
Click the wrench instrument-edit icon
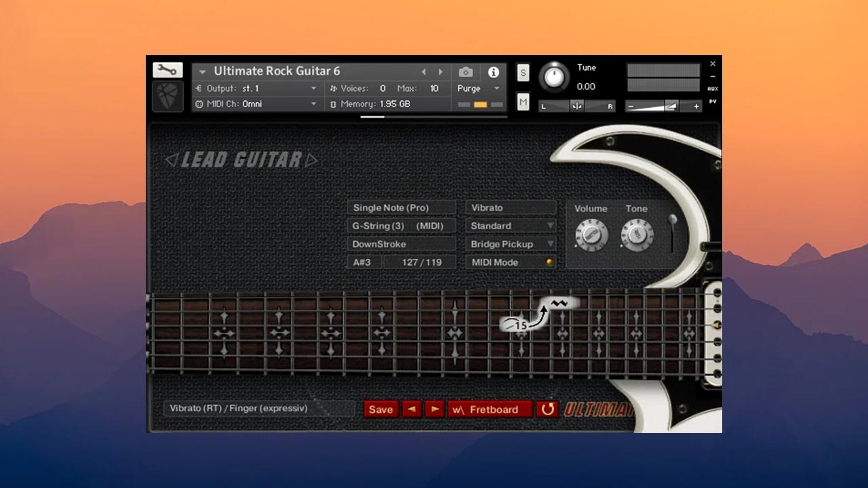tap(167, 69)
